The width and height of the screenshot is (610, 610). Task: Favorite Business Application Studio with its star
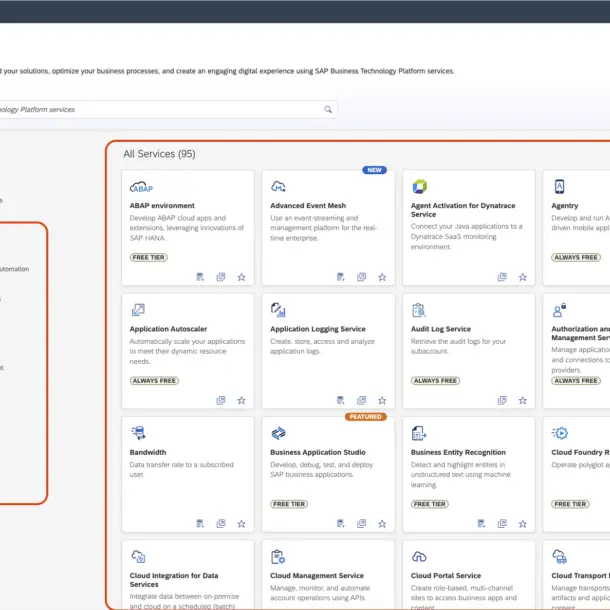click(x=382, y=524)
